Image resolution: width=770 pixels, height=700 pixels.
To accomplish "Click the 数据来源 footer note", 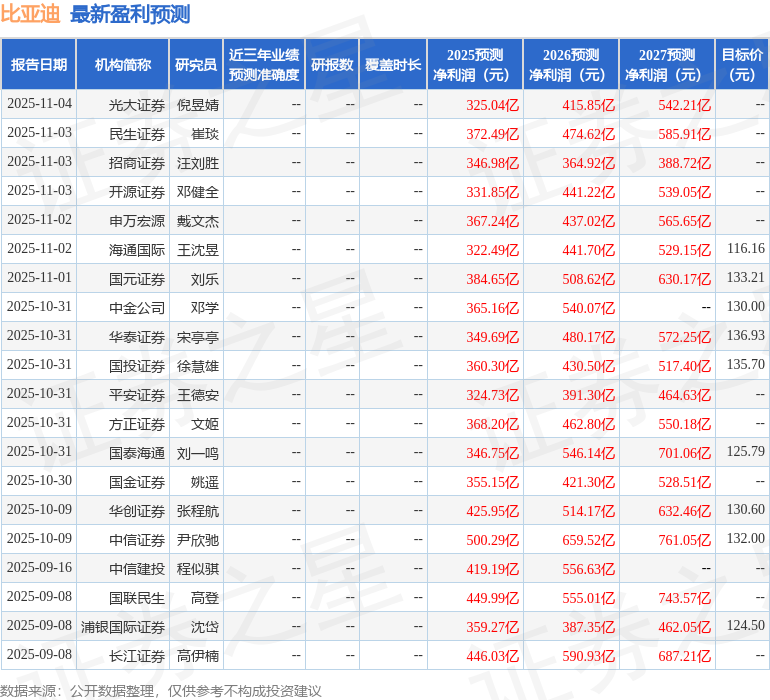I will point(161,691).
